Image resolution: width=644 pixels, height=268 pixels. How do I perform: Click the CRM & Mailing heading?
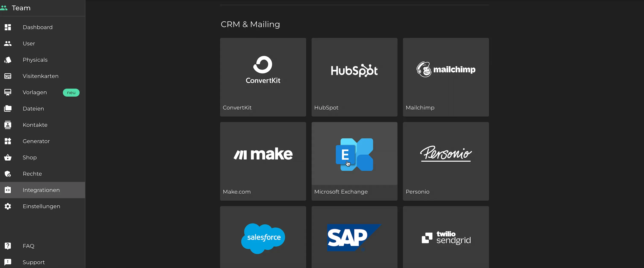(250, 24)
